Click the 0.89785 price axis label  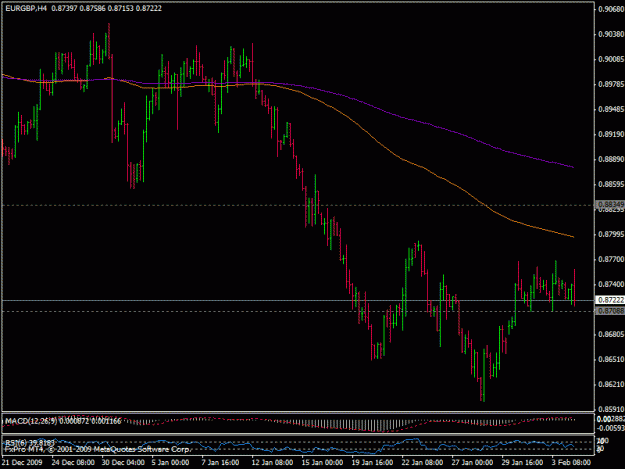click(x=611, y=84)
